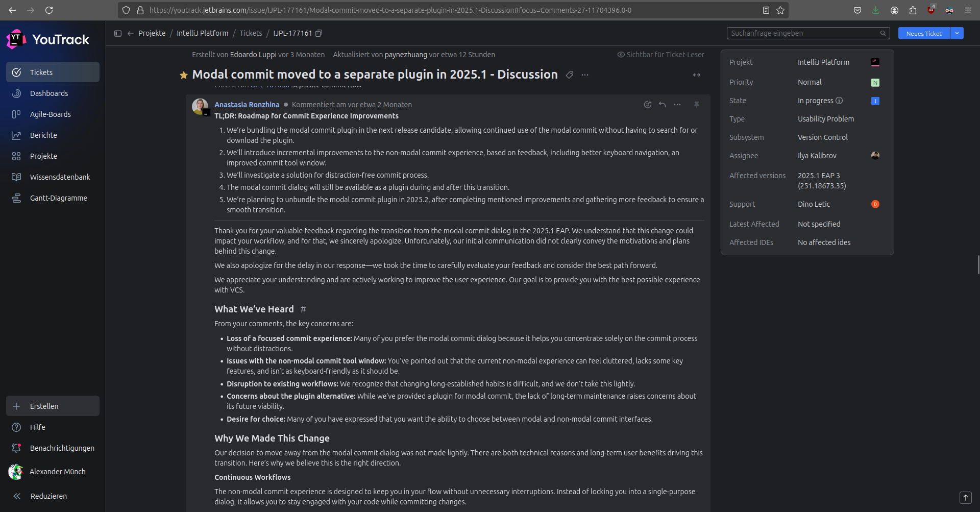Open the Neues Ticket dropdown arrow
This screenshot has width=980, height=512.
[957, 33]
